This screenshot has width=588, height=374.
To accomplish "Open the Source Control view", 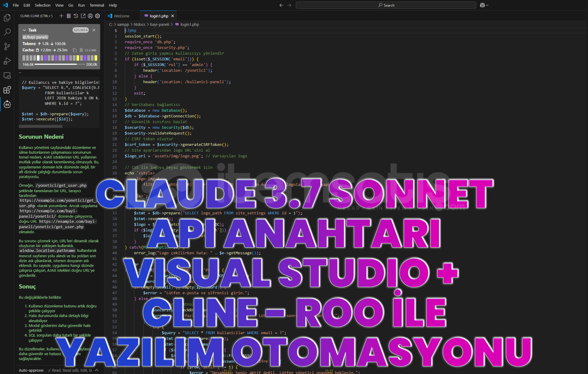I will click(x=7, y=46).
